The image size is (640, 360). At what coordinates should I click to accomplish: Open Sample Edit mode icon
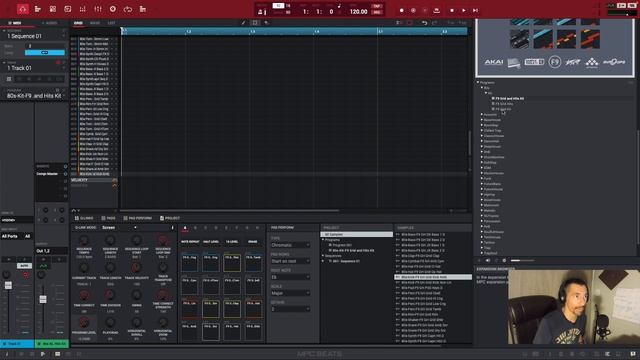point(68,9)
